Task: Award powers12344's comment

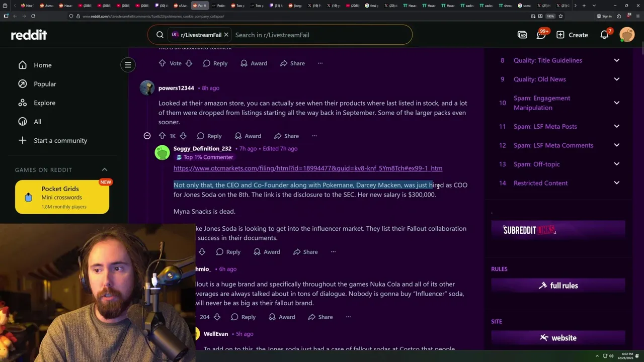Action: pyautogui.click(x=248, y=136)
